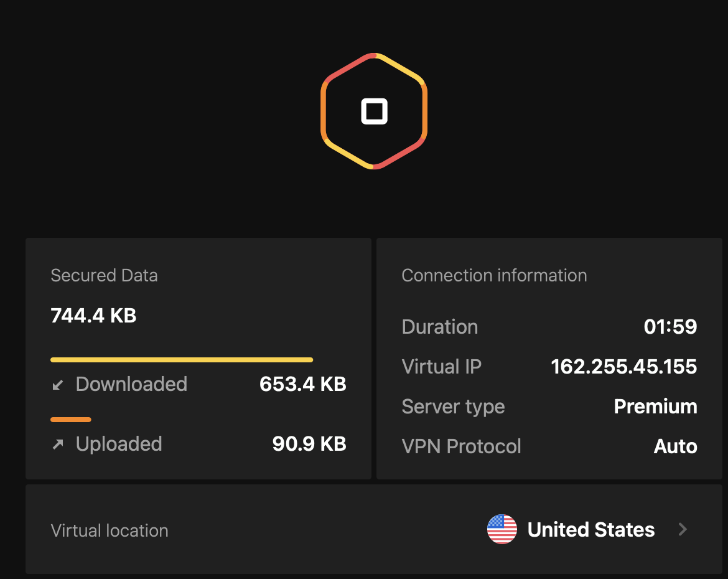The height and width of the screenshot is (579, 728).
Task: Expand virtual location chevron arrow
Action: click(x=683, y=530)
